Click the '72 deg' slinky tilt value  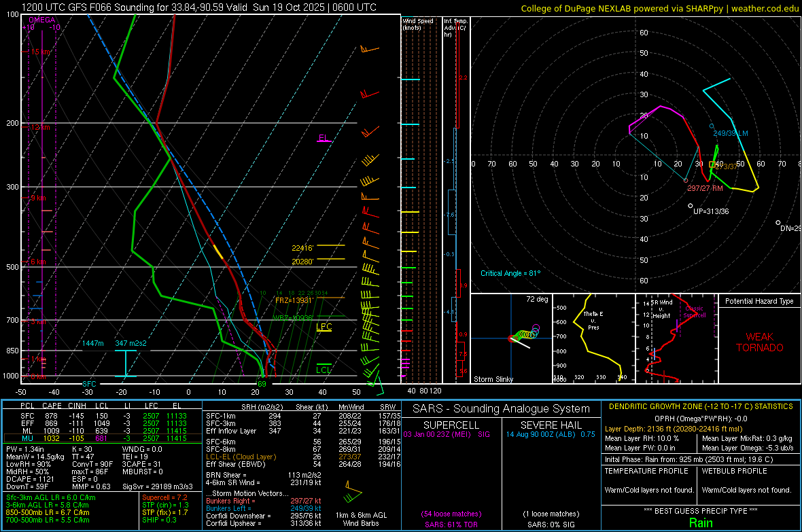(537, 299)
